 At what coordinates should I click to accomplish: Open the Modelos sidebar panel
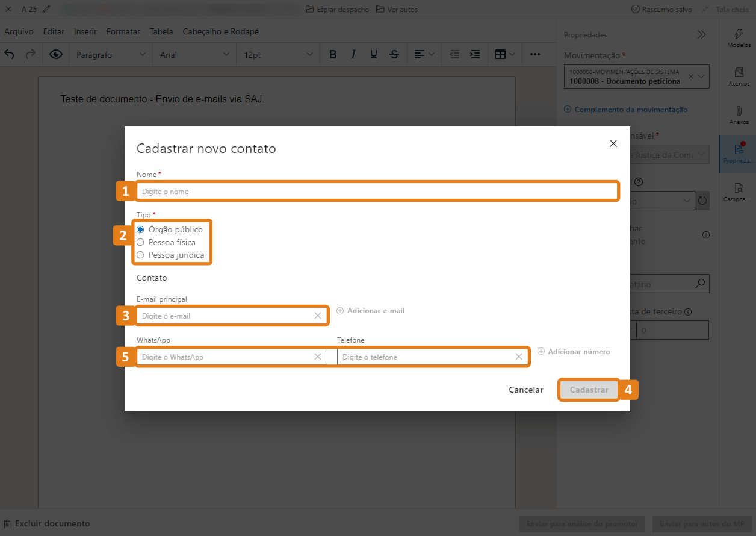click(x=739, y=38)
